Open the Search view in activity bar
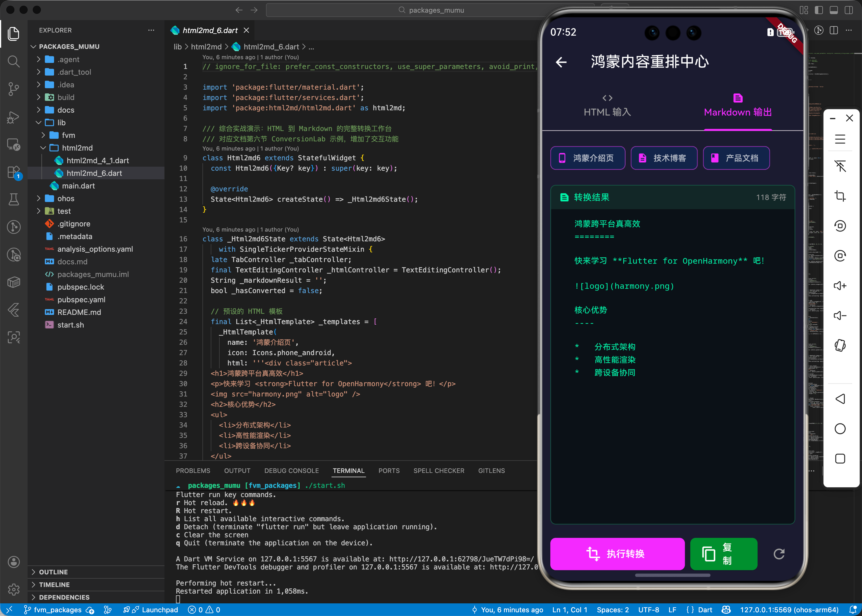This screenshot has width=862, height=616. coord(14,61)
